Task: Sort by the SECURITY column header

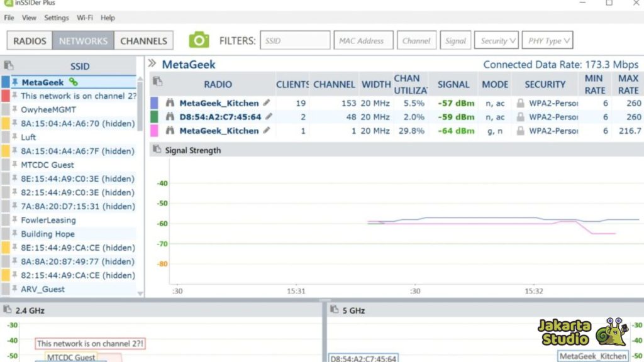Action: (x=545, y=84)
